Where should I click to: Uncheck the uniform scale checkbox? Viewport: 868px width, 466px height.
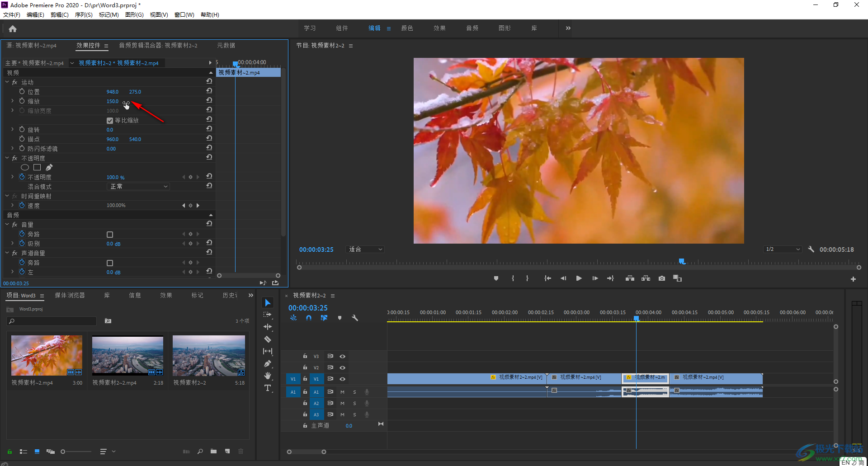click(x=110, y=121)
